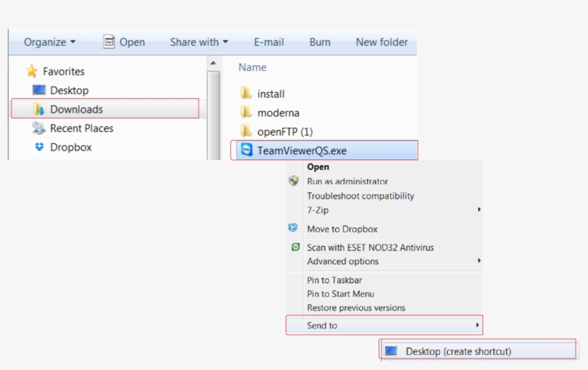Click the Desktop icon in Favorites
The width and height of the screenshot is (588, 370).
click(39, 90)
